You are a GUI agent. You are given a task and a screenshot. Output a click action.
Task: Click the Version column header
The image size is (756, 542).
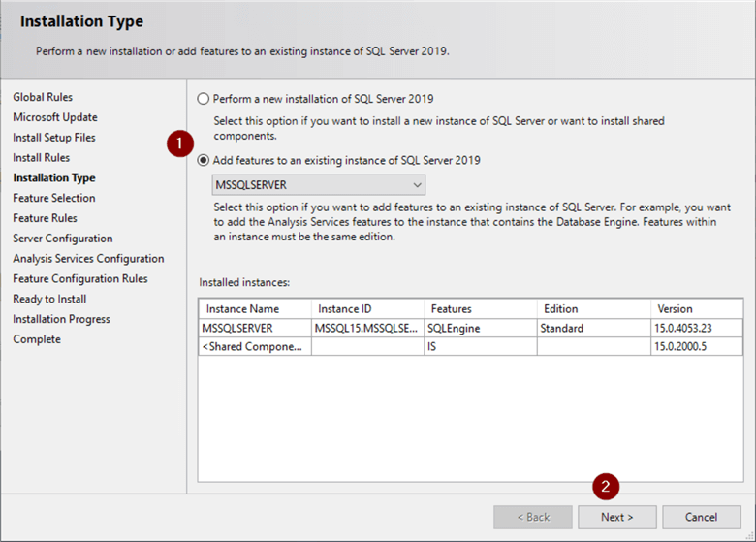pos(696,309)
